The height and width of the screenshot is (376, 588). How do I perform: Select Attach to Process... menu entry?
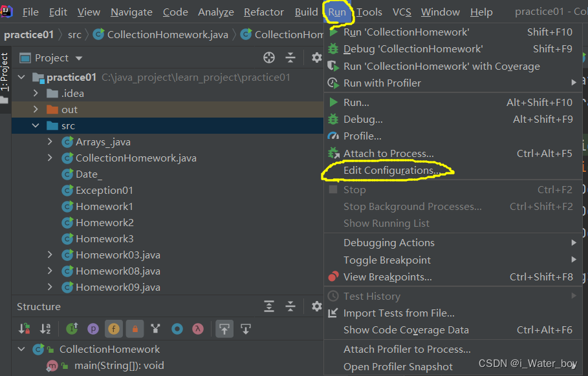coord(453,154)
